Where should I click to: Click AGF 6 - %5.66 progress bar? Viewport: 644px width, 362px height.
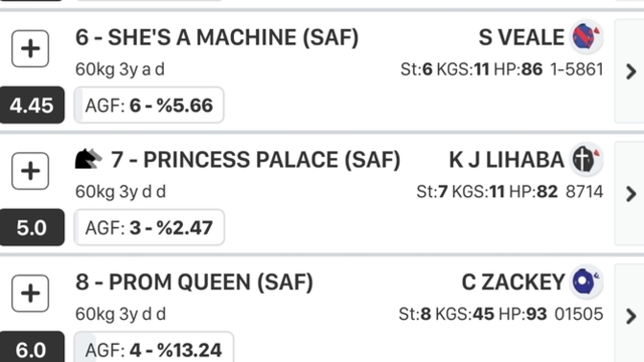(x=149, y=105)
